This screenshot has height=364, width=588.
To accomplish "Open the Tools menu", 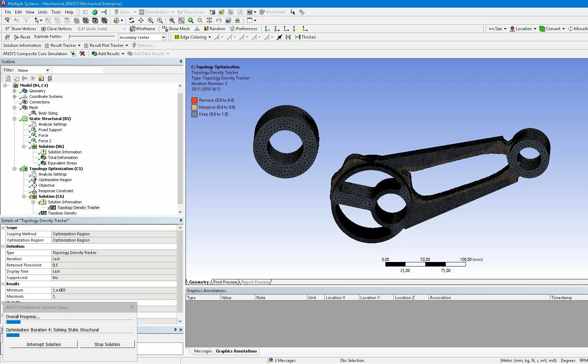I will [x=56, y=12].
